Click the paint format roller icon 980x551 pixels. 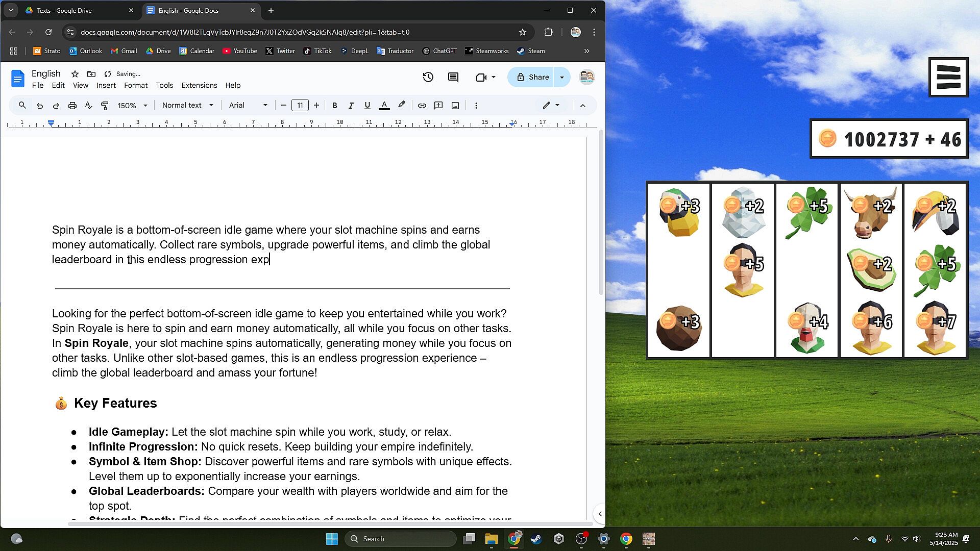point(105,106)
